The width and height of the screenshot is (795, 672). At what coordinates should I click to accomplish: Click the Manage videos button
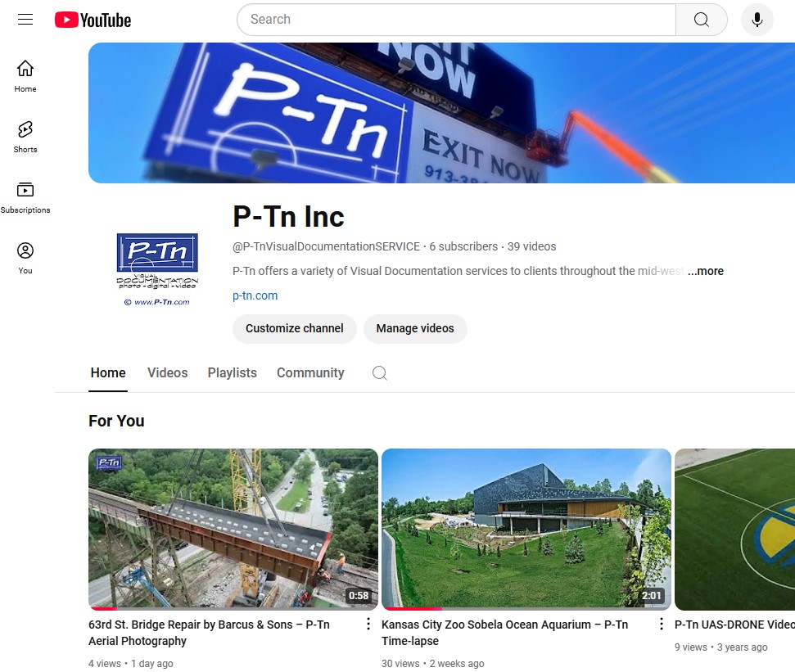pos(415,328)
